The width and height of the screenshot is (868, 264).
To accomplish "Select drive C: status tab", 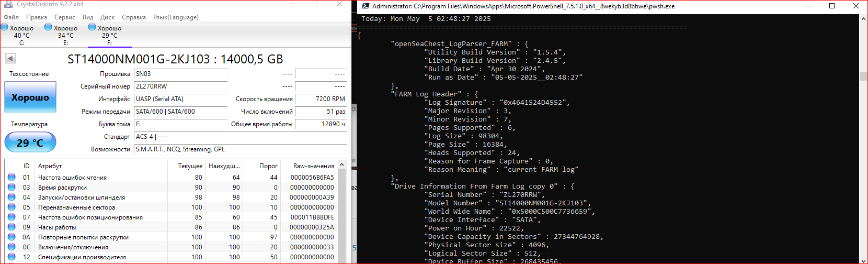I will click(x=21, y=35).
